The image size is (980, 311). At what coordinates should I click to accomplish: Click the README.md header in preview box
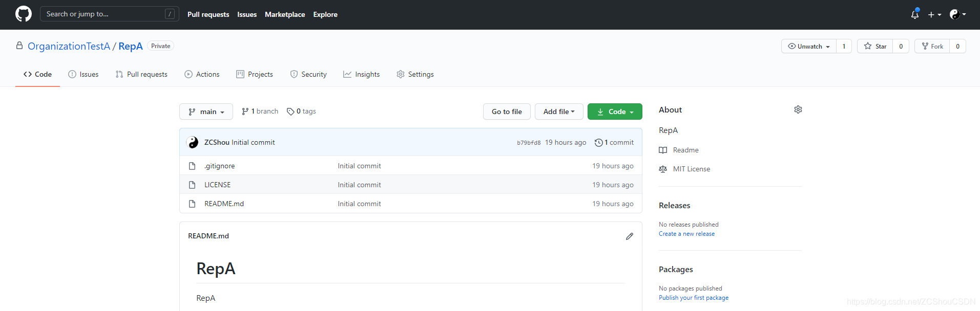click(208, 236)
